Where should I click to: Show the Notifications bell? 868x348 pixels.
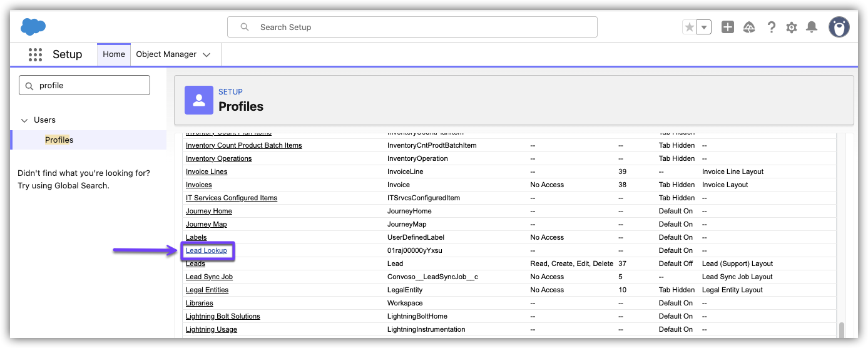pos(812,27)
